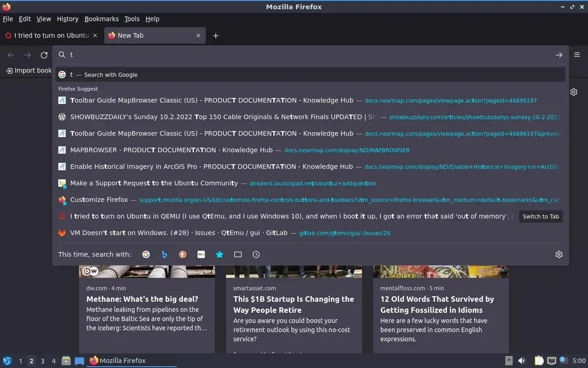Click the Lubuntu start menu icon
The height and width of the screenshot is (368, 588).
pos(7,361)
